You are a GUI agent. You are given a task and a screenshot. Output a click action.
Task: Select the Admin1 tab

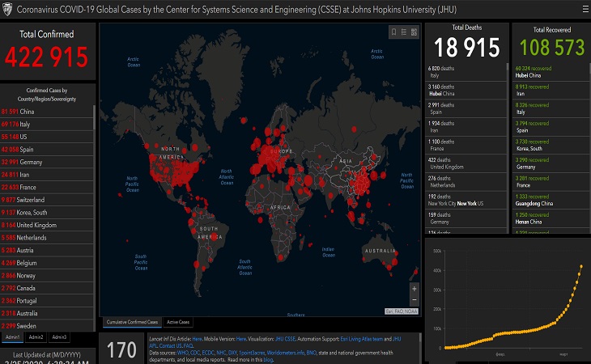point(13,336)
